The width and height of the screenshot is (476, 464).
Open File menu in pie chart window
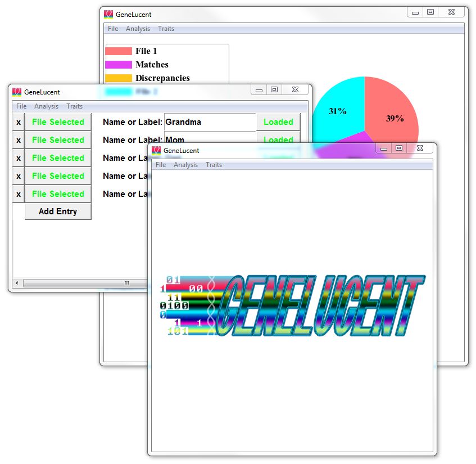[113, 29]
